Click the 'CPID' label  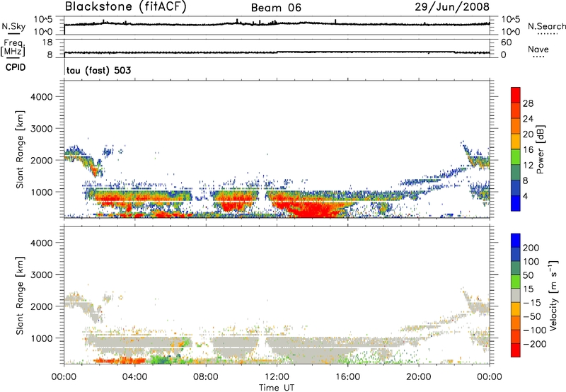tap(16, 67)
